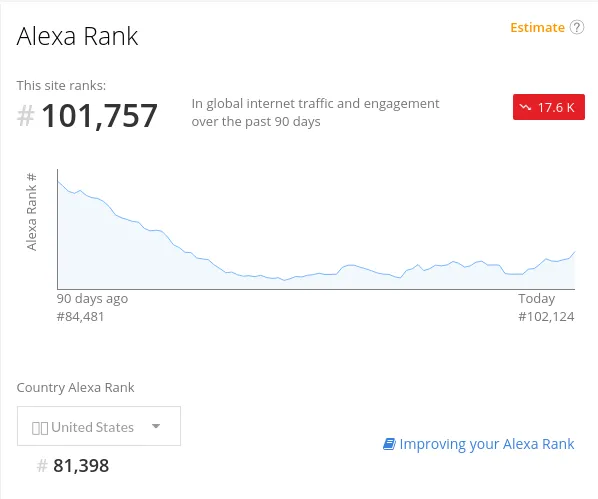Click the flag icon in country selector
The width and height of the screenshot is (598, 499).
(x=40, y=428)
